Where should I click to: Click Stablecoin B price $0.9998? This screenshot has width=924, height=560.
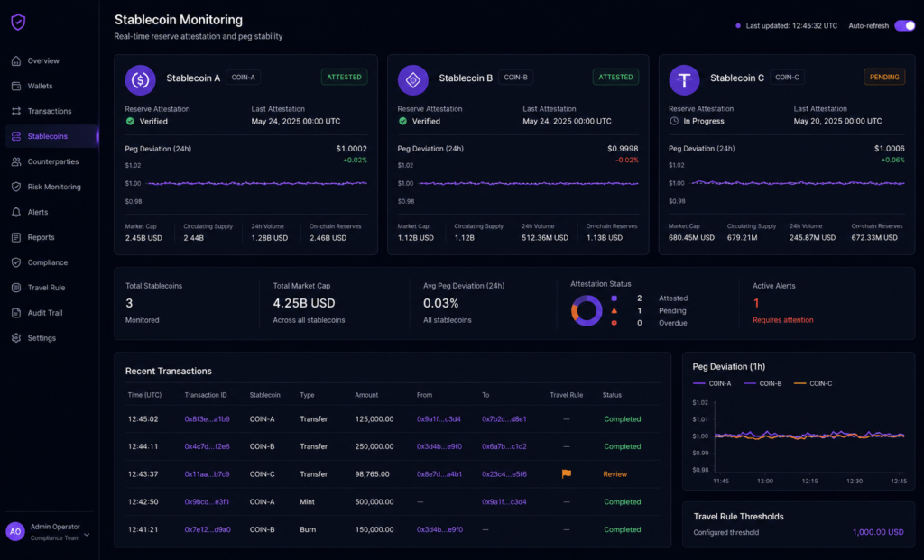coord(623,149)
